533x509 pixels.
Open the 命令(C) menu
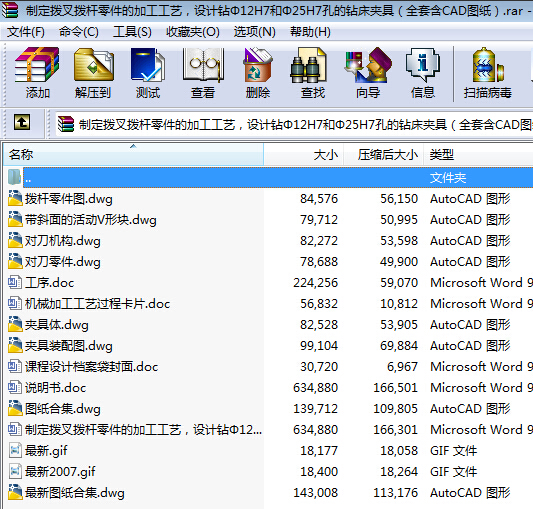pyautogui.click(x=79, y=32)
